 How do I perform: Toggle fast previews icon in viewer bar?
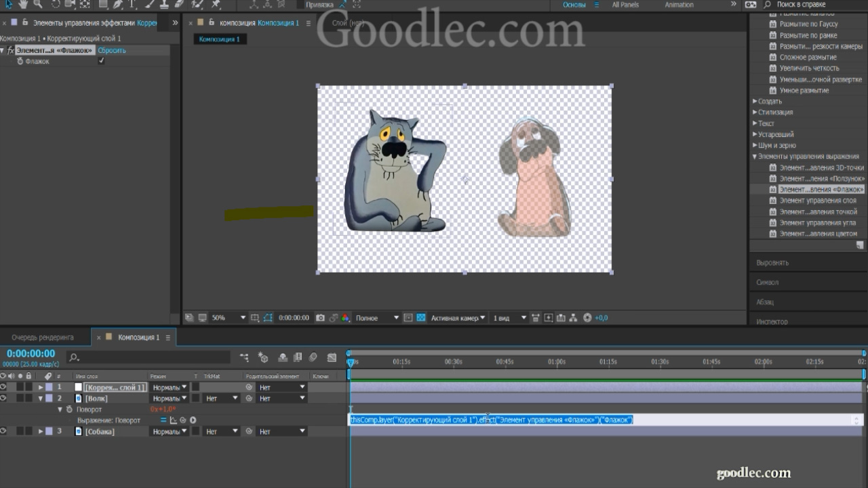[x=548, y=318]
